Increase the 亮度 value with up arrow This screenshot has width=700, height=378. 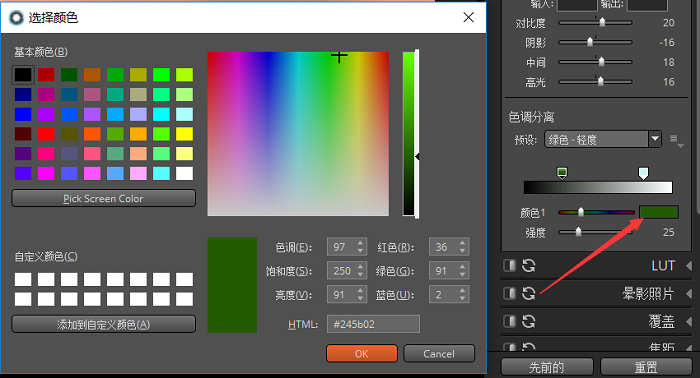tap(361, 291)
